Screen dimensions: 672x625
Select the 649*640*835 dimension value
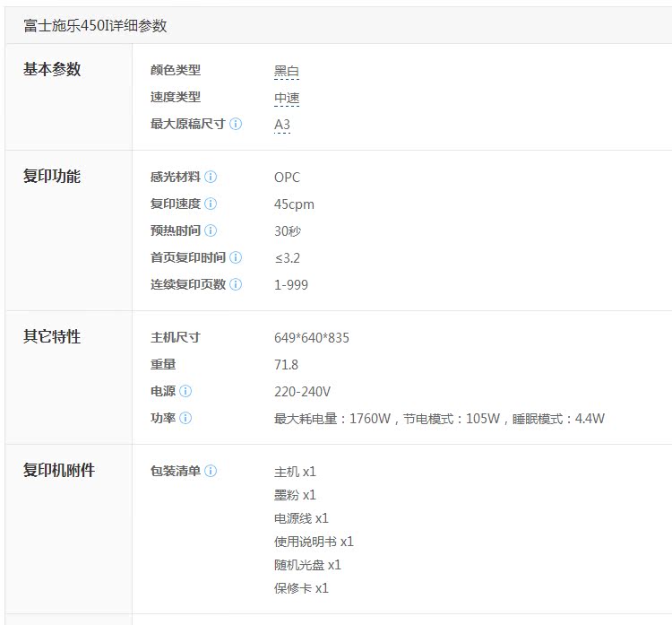tap(312, 338)
